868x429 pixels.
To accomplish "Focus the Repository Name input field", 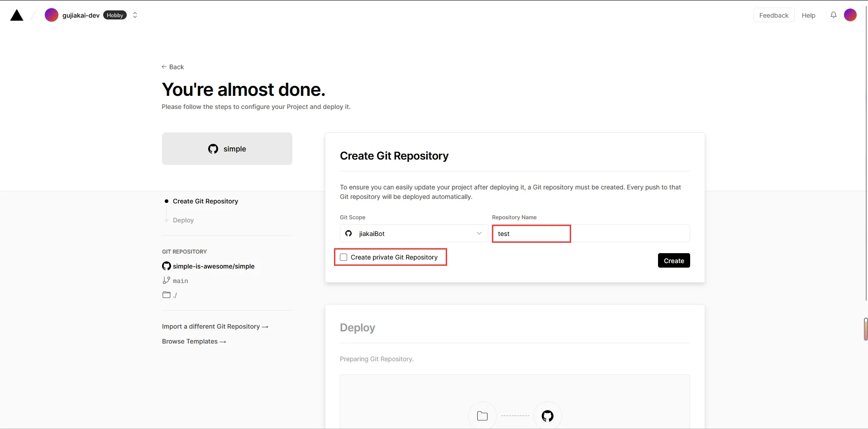I will click(591, 233).
